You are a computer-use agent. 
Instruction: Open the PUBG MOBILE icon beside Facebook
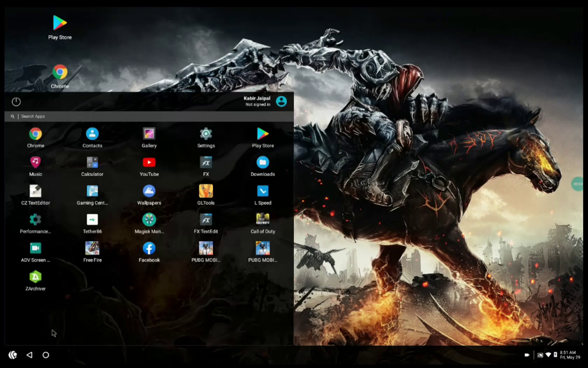(x=206, y=252)
